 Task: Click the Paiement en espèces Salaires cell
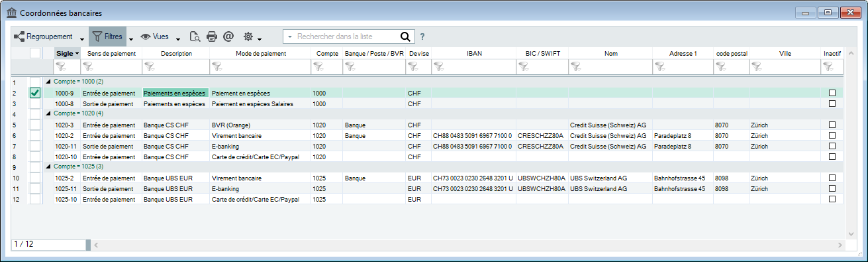(260, 103)
